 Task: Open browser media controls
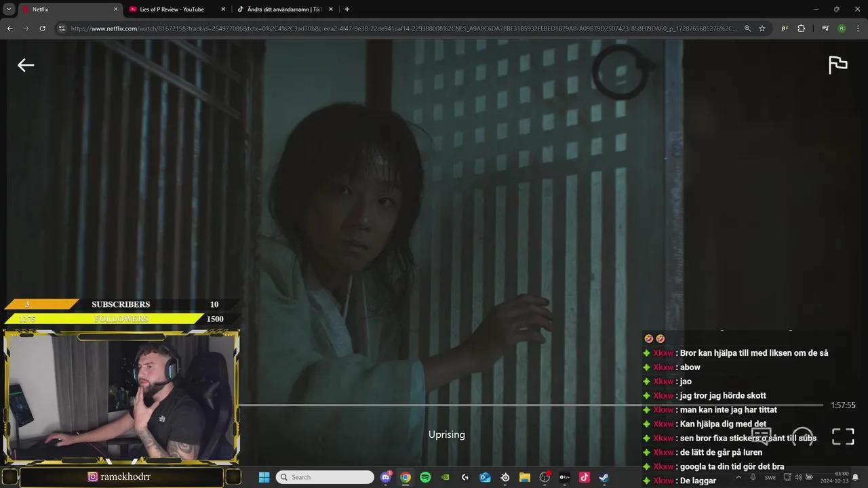point(825,28)
